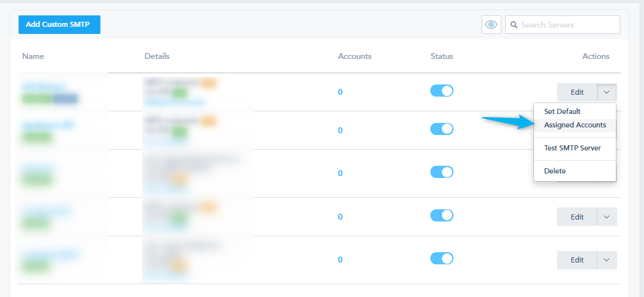The height and width of the screenshot is (297, 644).
Task: Toggle the fourth row's status switch
Action: (x=441, y=215)
